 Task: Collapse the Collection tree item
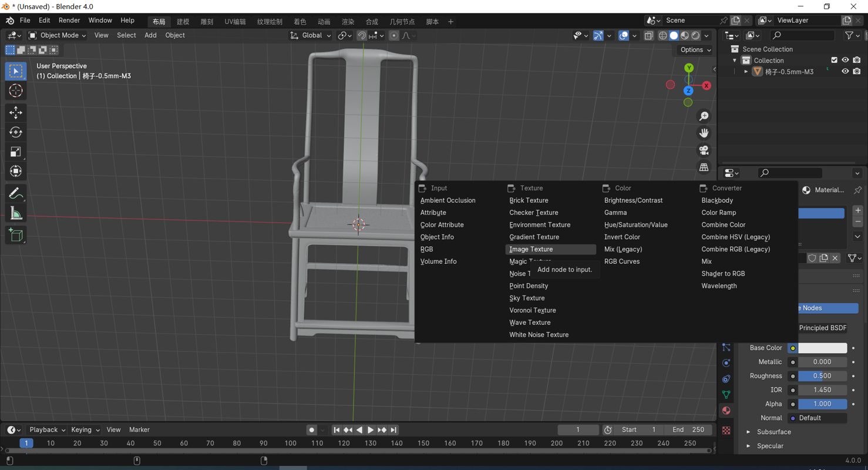[x=734, y=61]
